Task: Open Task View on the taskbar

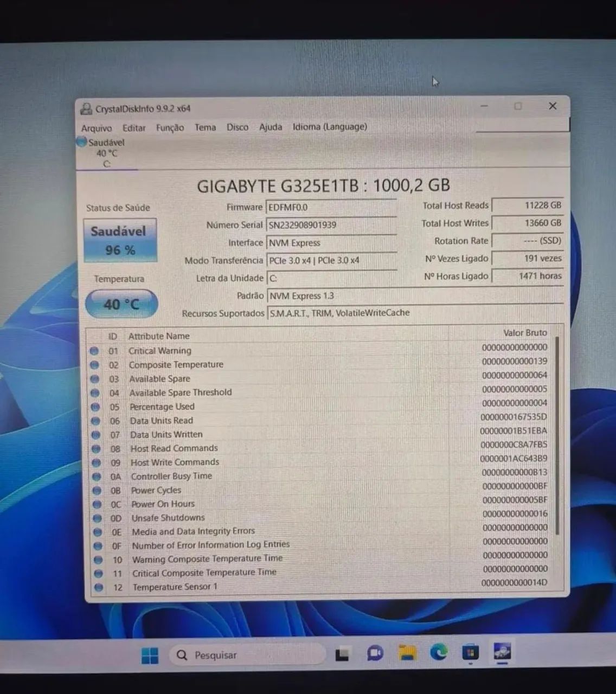Action: (342, 654)
